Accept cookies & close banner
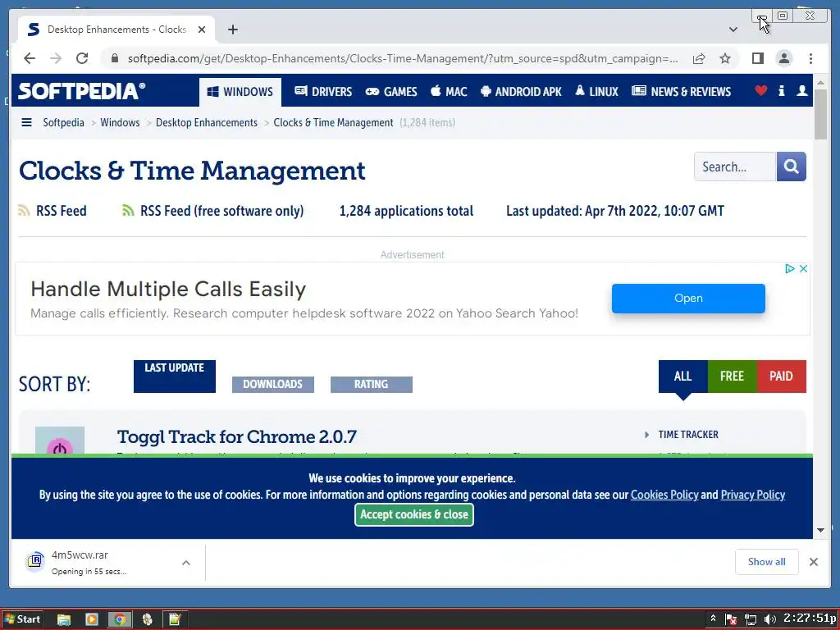This screenshot has height=630, width=840. [x=414, y=514]
